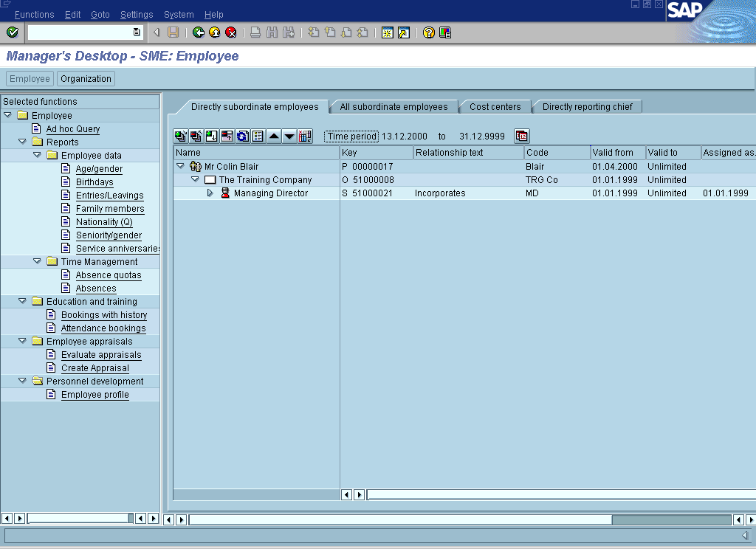Click the collapse subtree icon with red minus and up arrow
Image resolution: width=756 pixels, height=549 pixels.
point(227,137)
